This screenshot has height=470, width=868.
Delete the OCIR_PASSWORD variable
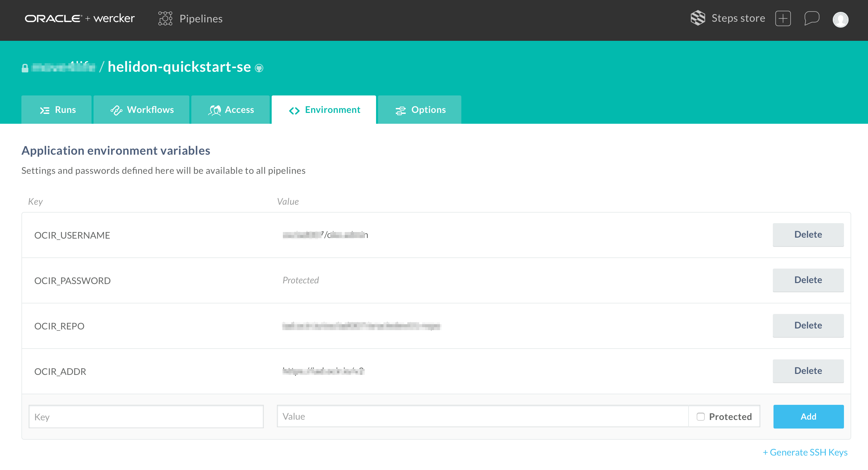pyautogui.click(x=808, y=280)
